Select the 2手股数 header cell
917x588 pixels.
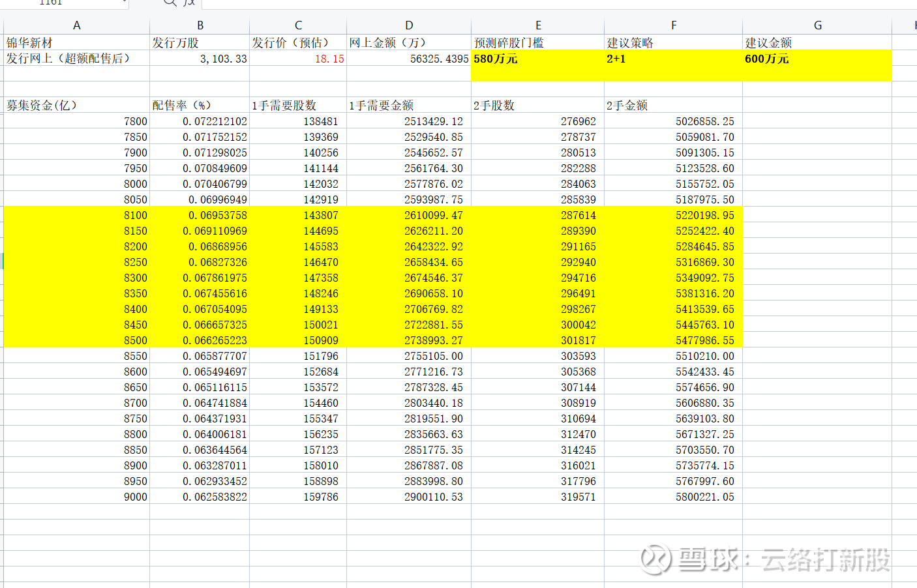click(538, 105)
